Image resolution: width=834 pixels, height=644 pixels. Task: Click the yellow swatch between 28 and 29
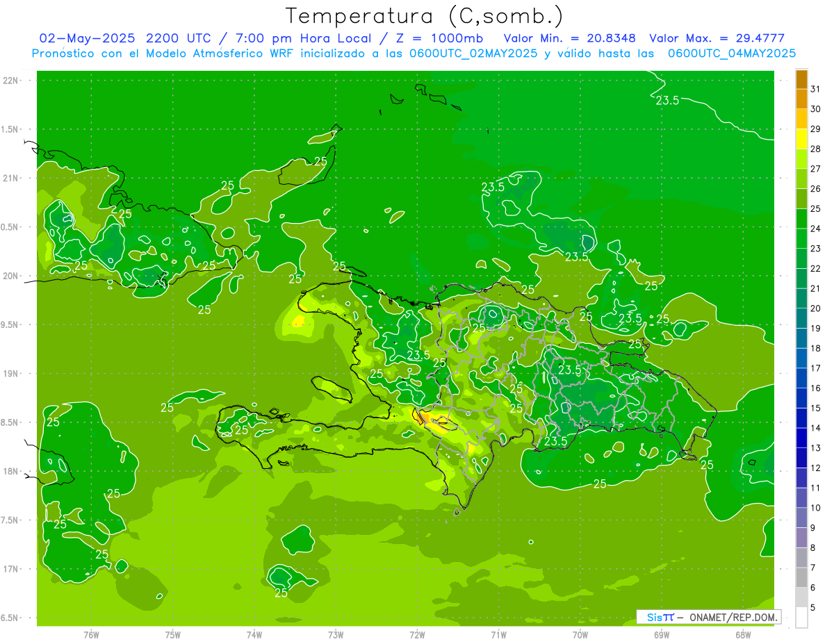801,139
